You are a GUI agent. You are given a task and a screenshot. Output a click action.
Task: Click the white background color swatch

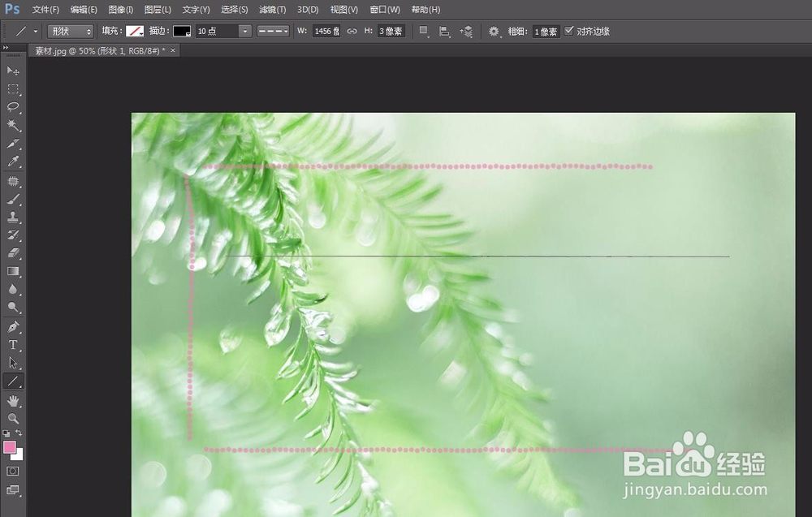tap(19, 456)
